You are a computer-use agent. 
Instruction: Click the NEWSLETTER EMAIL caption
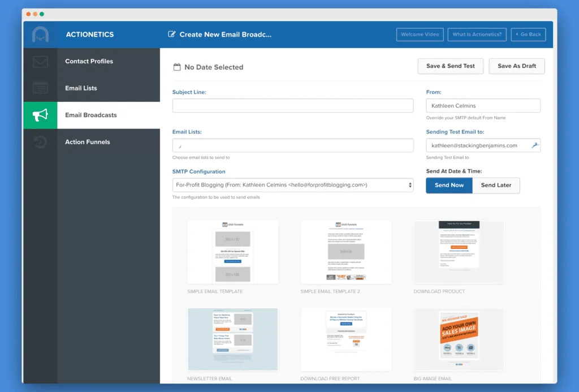pos(209,378)
